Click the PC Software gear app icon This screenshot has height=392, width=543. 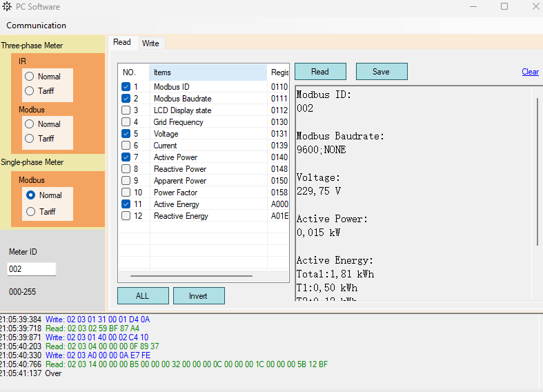click(7, 7)
